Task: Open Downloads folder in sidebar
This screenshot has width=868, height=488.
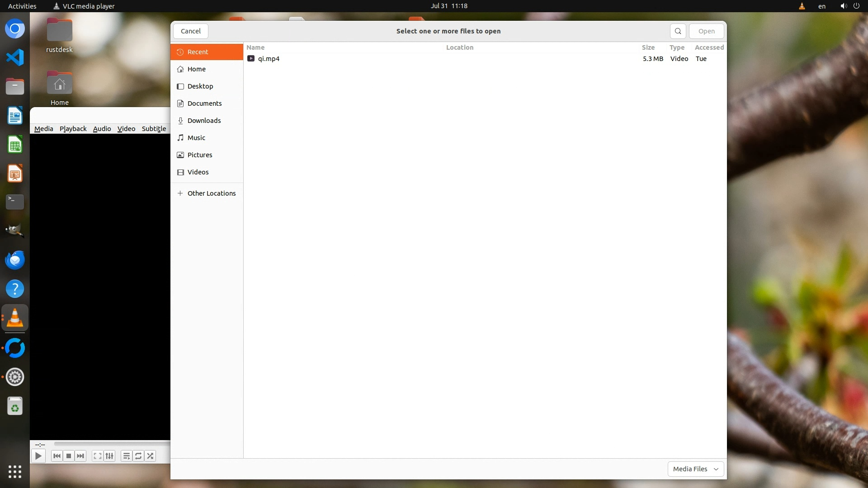Action: pos(204,121)
